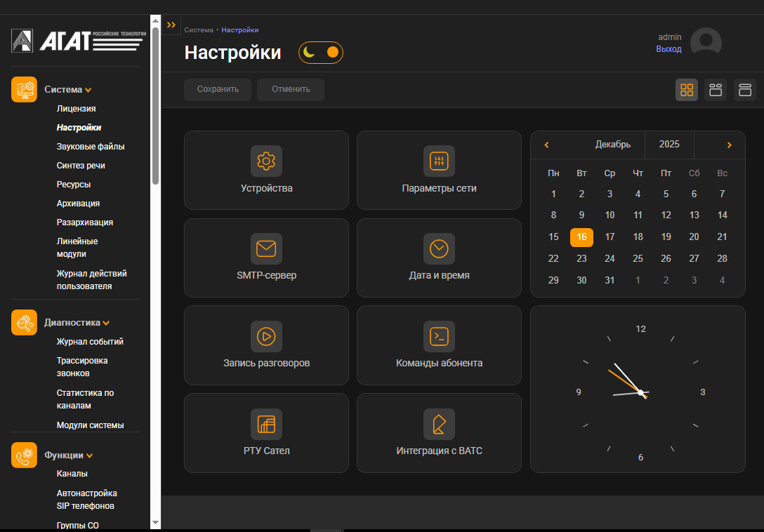The width and height of the screenshot is (764, 532).
Task: Open Каналы menu item
Action: (x=72, y=474)
